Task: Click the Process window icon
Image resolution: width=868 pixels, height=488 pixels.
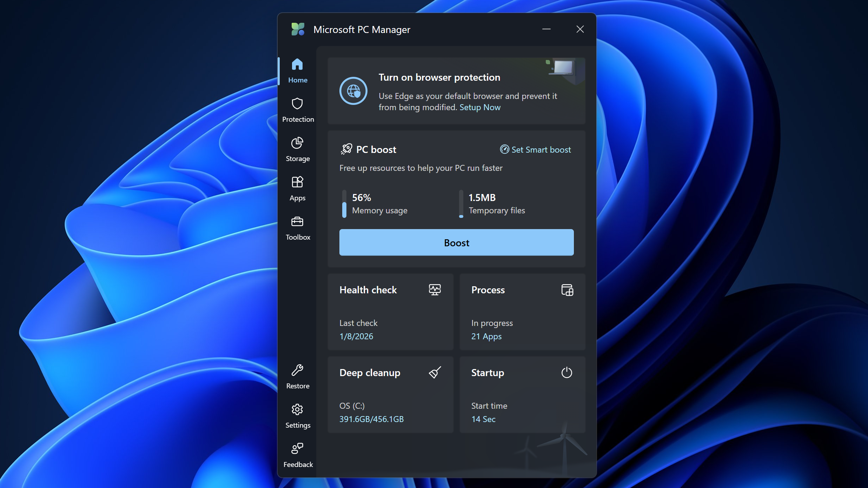Action: coord(567,290)
